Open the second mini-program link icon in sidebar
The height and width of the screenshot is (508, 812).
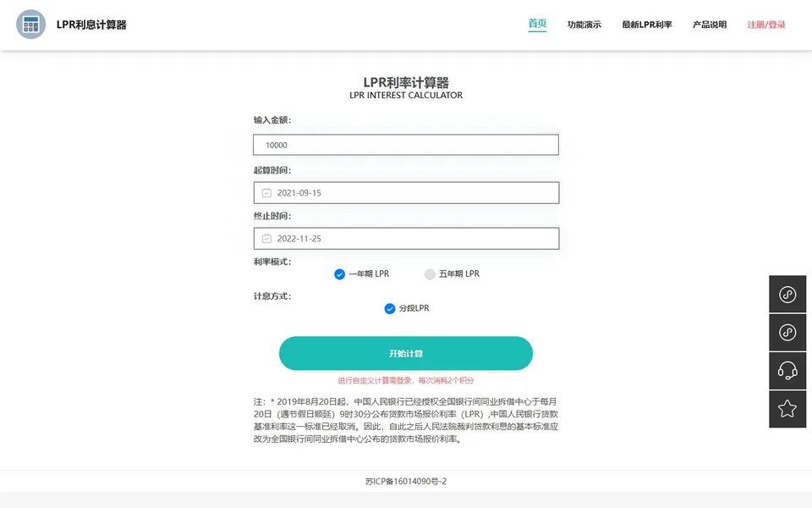click(787, 332)
